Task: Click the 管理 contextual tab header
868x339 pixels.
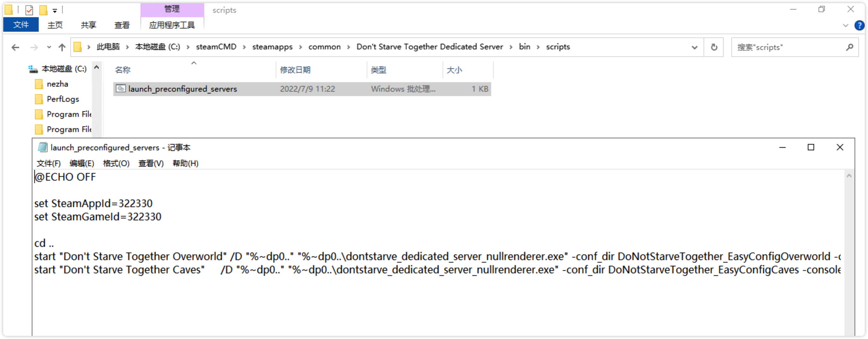Action: click(172, 9)
